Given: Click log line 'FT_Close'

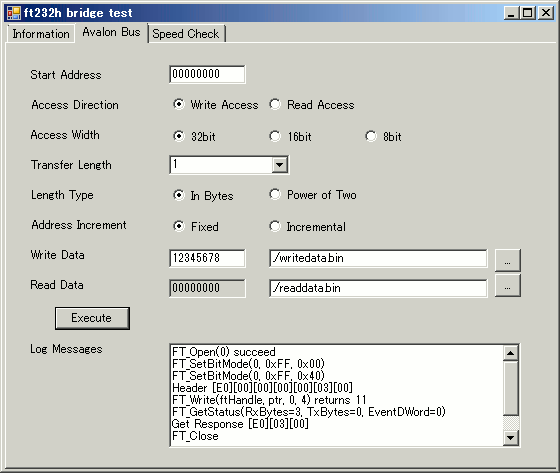Looking at the screenshot, I should coord(195,436).
